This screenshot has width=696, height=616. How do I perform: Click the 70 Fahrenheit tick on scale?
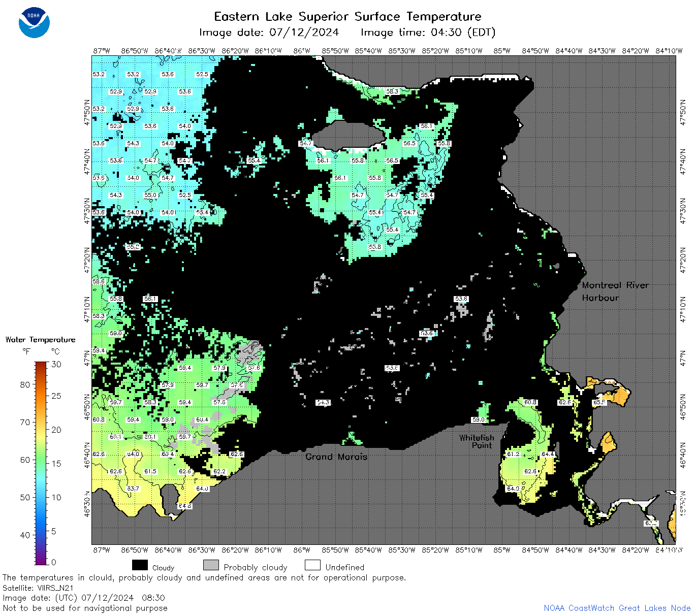25,422
